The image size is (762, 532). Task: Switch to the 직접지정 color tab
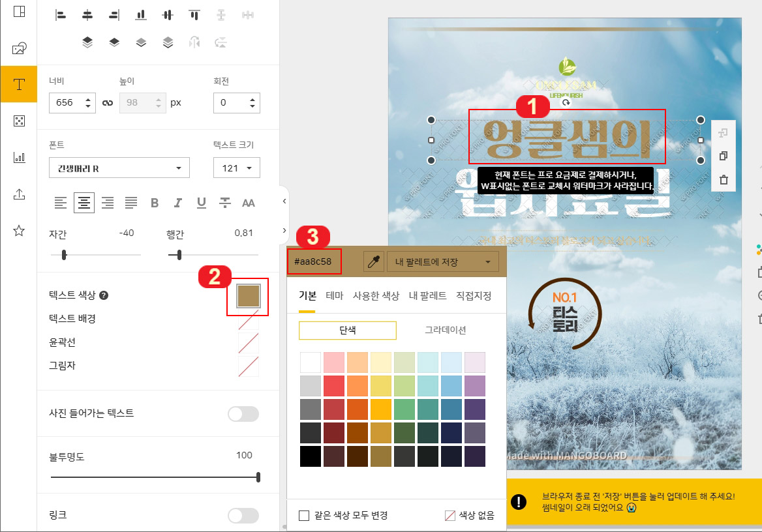(472, 295)
